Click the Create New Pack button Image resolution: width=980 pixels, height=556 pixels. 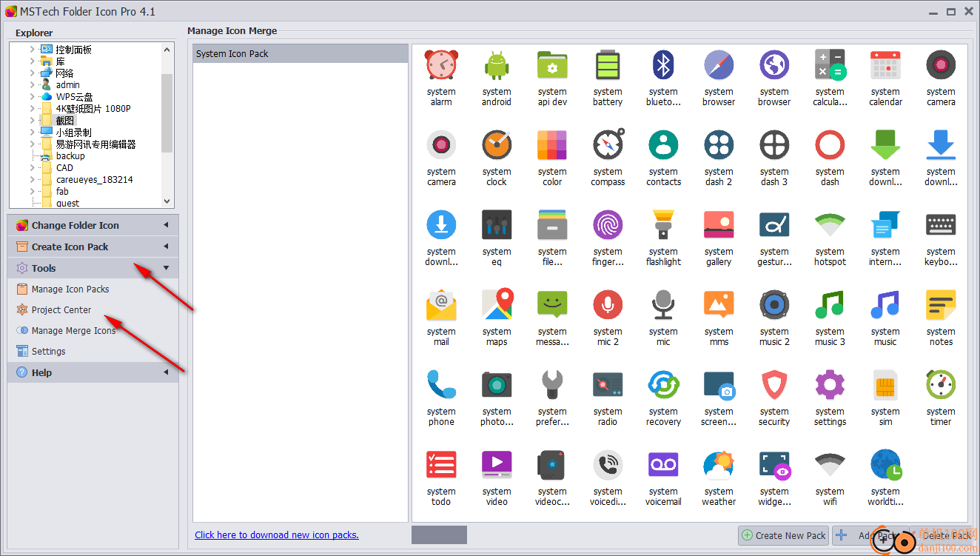pos(784,535)
